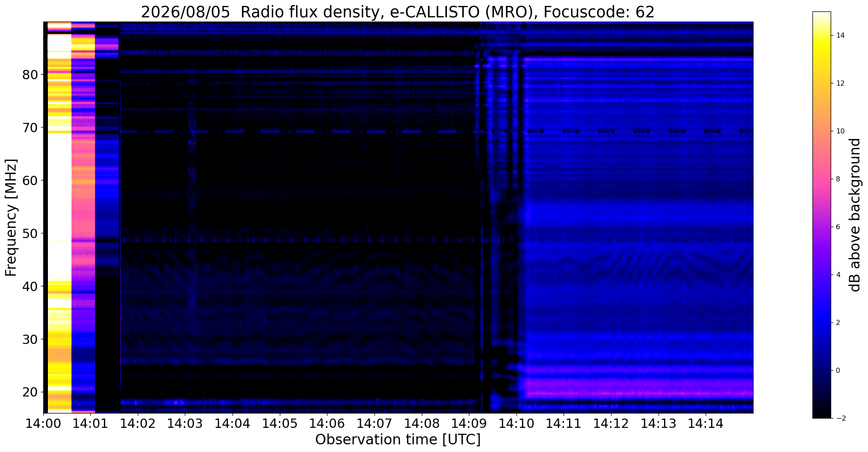Click the 14:05 tick label on the time axis
This screenshot has height=452, width=868.
pos(279,423)
